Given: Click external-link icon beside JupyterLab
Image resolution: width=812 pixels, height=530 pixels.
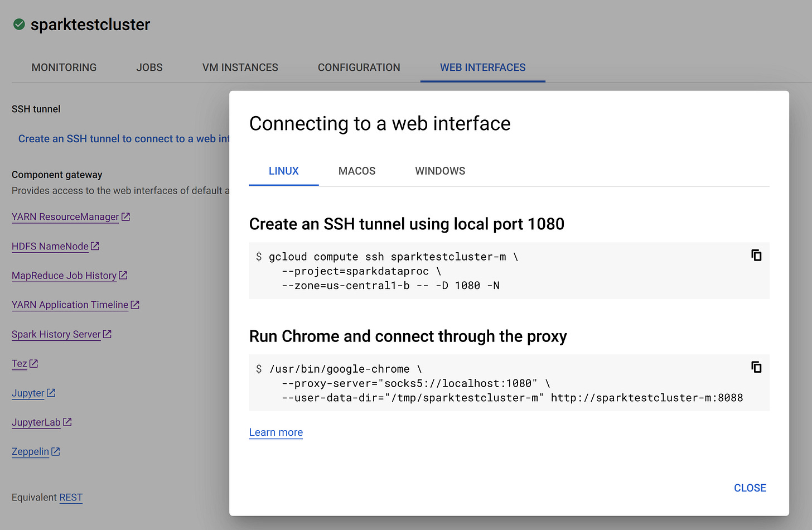Looking at the screenshot, I should 67,422.
